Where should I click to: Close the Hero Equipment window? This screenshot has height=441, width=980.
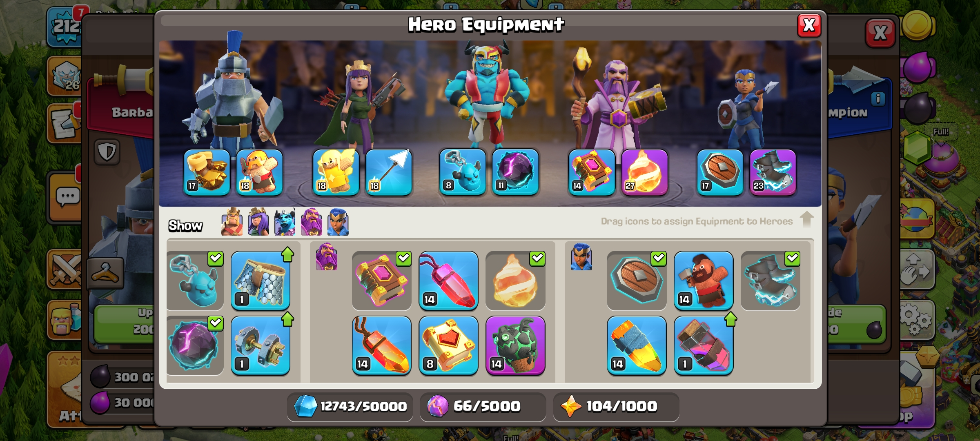pyautogui.click(x=809, y=25)
